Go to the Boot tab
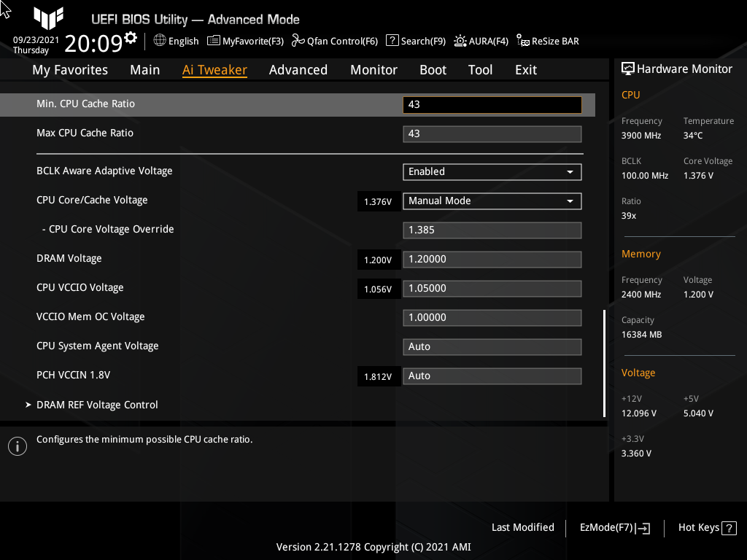The height and width of the screenshot is (560, 747). click(433, 70)
